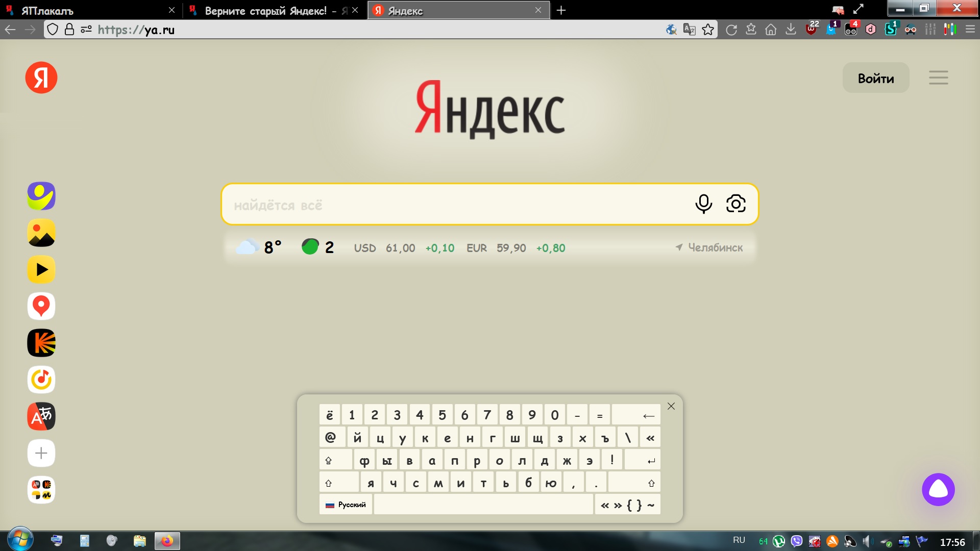Open the EUR 59,90 exchange rate link

516,248
